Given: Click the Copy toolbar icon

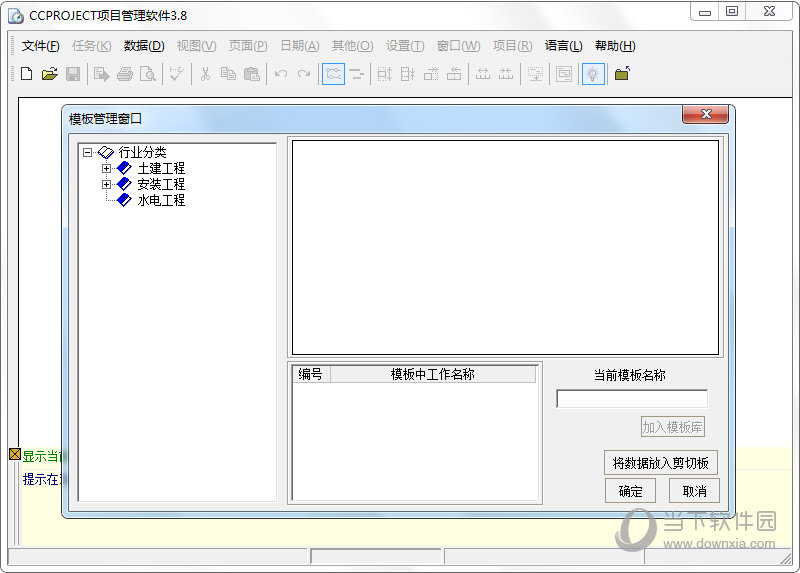Looking at the screenshot, I should [x=228, y=74].
